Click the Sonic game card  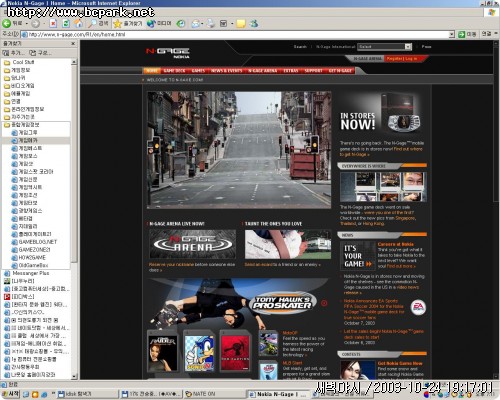point(199,352)
